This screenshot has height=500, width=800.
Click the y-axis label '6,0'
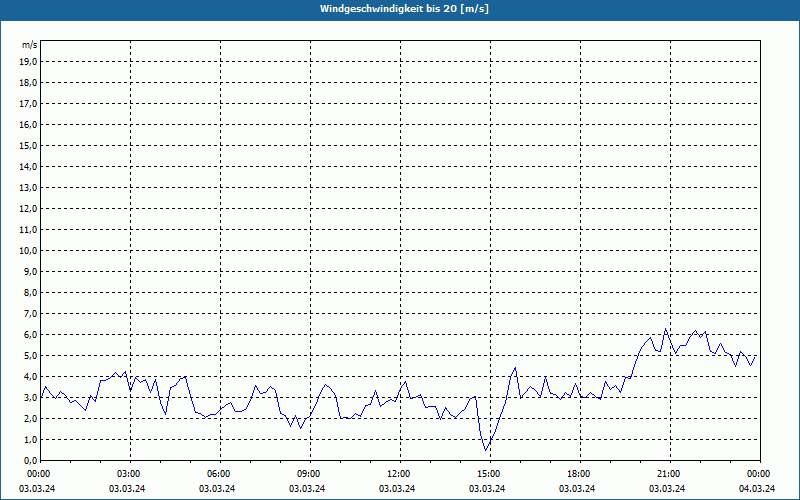pyautogui.click(x=31, y=335)
